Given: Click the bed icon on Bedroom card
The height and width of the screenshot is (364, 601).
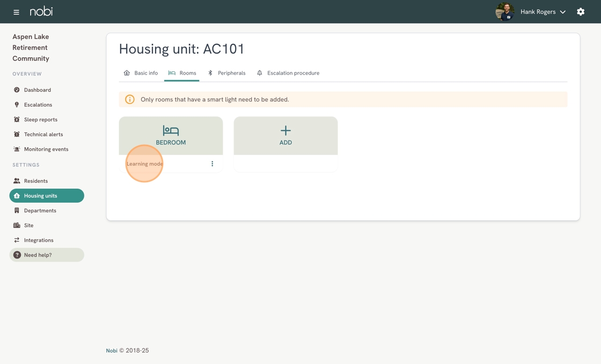Looking at the screenshot, I should (171, 130).
